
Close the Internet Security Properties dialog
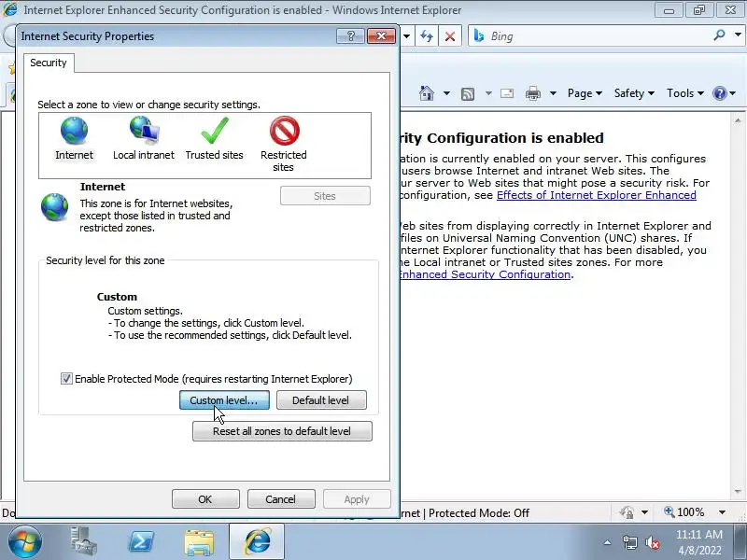381,36
